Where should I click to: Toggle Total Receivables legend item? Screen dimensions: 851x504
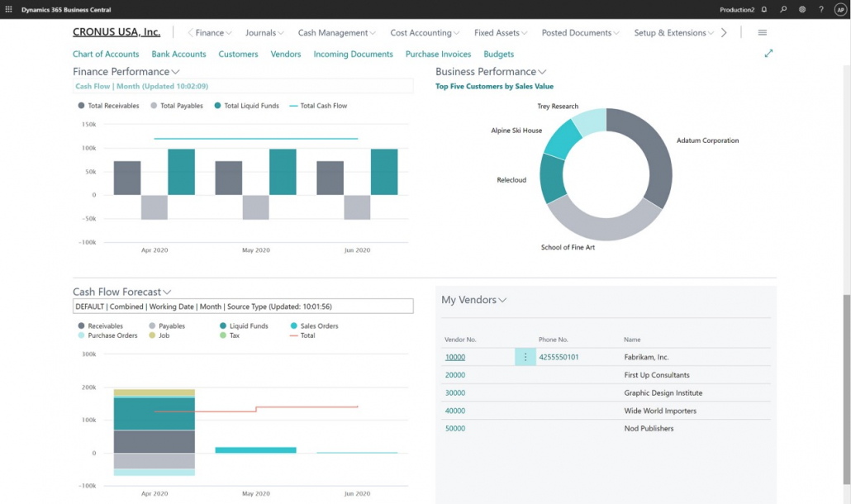pyautogui.click(x=108, y=106)
